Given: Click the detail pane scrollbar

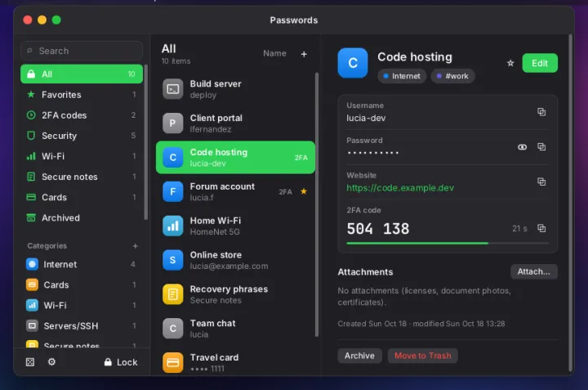Looking at the screenshot, I should pos(570,203).
